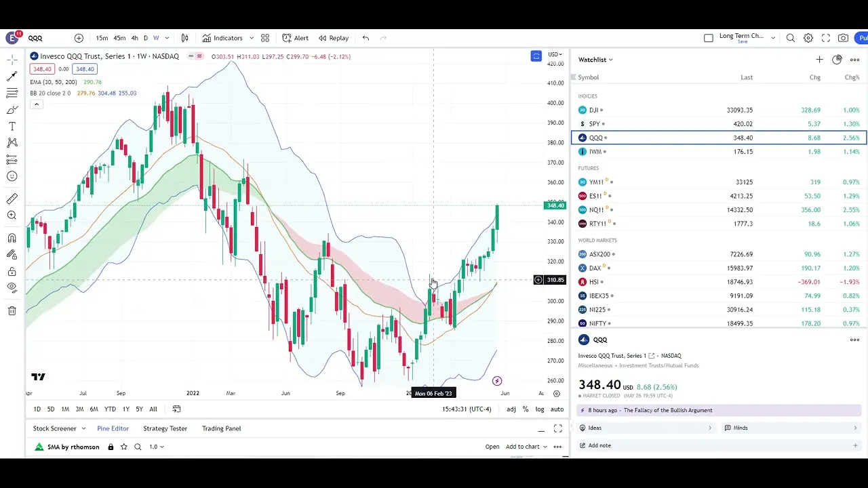The image size is (868, 488).
Task: Switch to the Strategy Tester tab
Action: pos(165,428)
